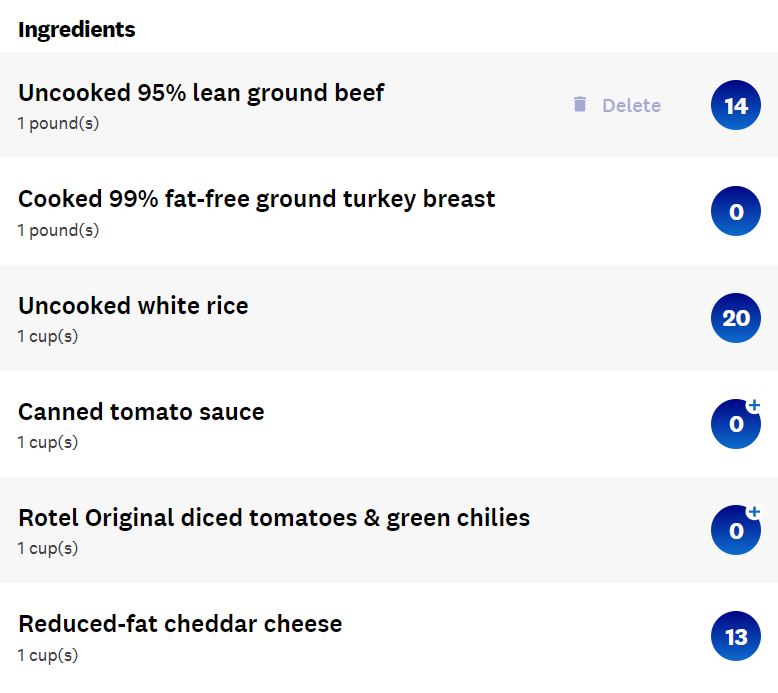Viewport: 778px width, 693px height.
Task: Click the trash icon next to Delete
Action: pyautogui.click(x=580, y=105)
